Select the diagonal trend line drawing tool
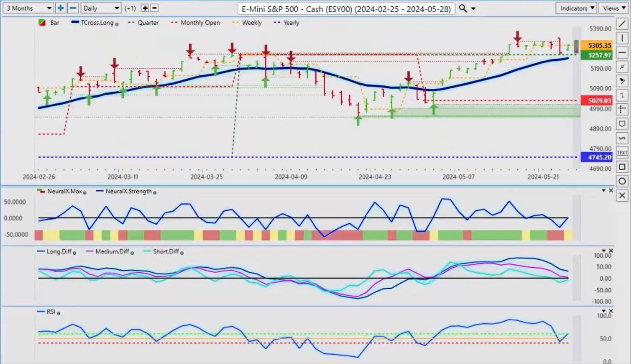Viewport: 631px width, 364px height. 622,23
